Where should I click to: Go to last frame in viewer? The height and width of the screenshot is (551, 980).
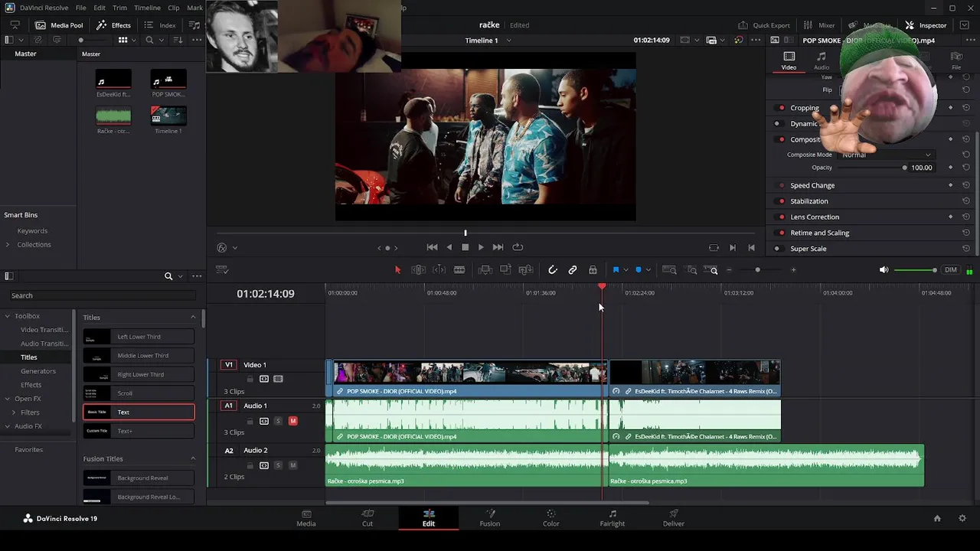click(x=498, y=247)
